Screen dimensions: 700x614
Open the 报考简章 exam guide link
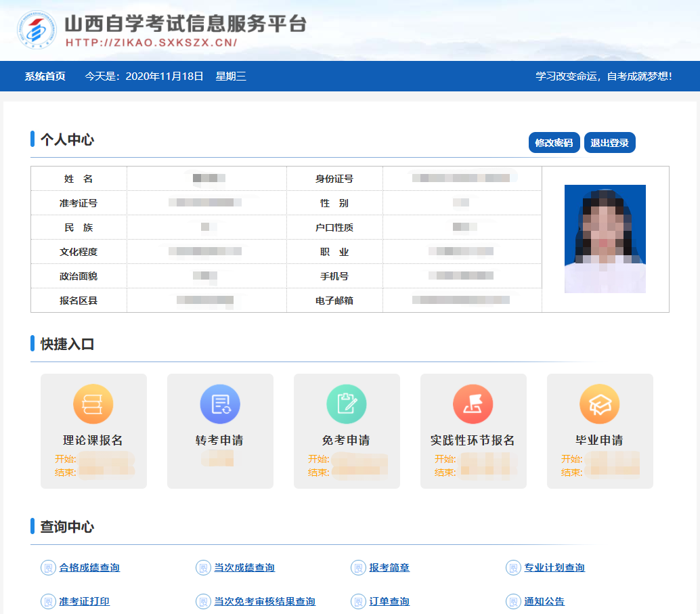(387, 568)
